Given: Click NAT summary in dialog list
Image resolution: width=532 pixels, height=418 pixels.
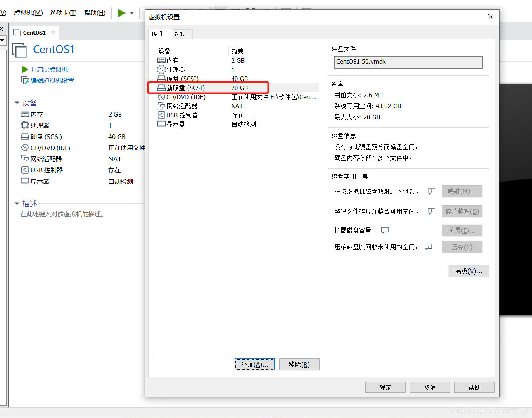Looking at the screenshot, I should pyautogui.click(x=237, y=106).
